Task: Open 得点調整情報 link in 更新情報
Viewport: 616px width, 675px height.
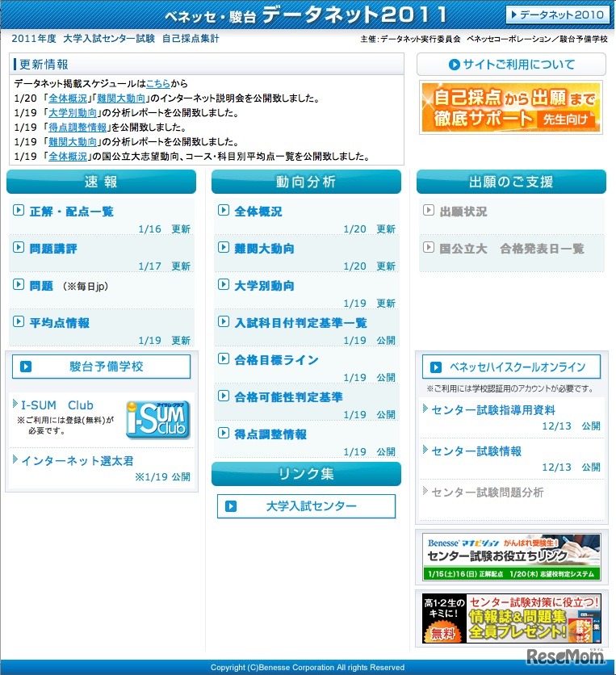Action: coord(78,128)
